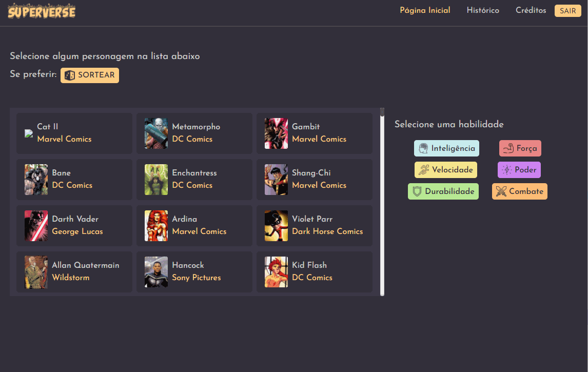The width and height of the screenshot is (588, 372).
Task: Choose the Combate ability
Action: 519,191
